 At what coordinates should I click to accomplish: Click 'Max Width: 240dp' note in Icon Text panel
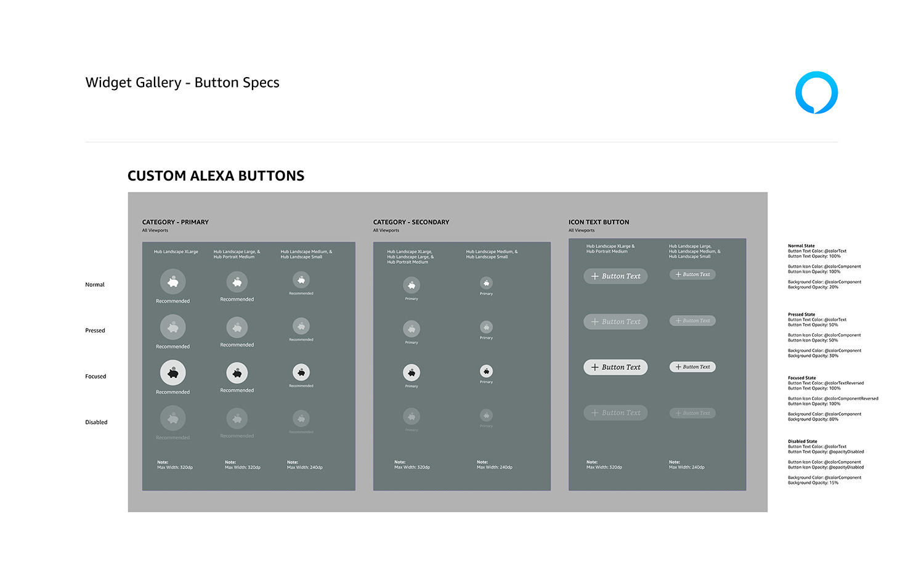point(687,467)
